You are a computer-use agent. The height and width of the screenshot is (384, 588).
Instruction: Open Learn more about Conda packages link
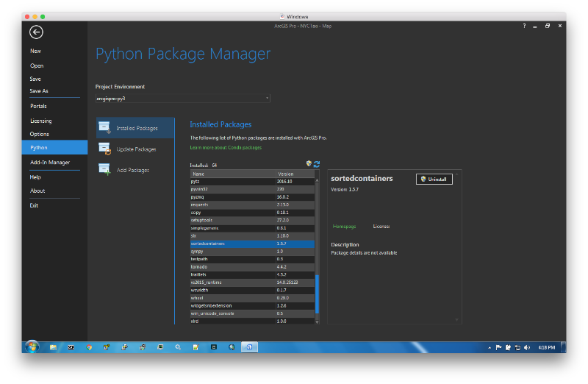click(x=226, y=148)
